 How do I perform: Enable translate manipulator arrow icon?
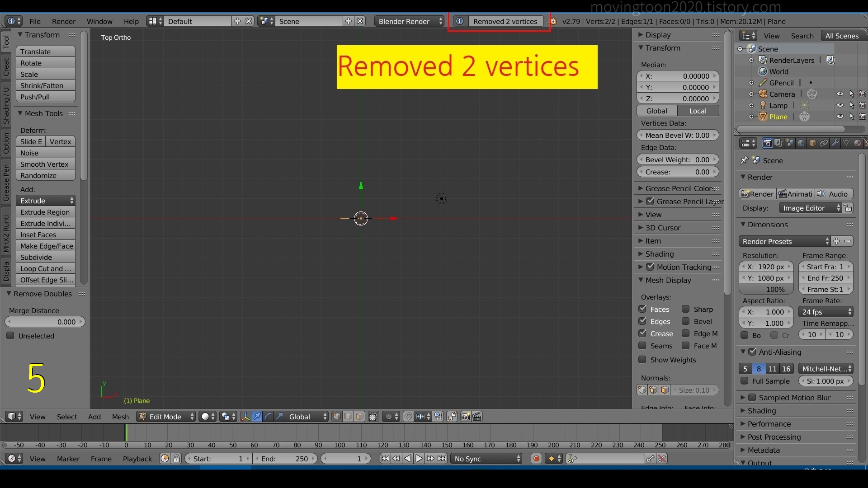pyautogui.click(x=257, y=417)
